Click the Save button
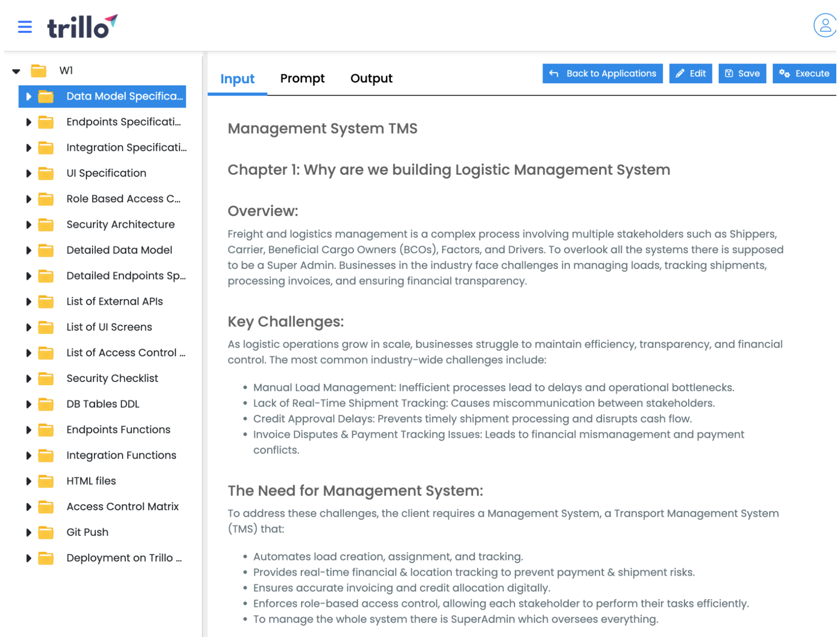Screen dimensions: 840x637 [x=742, y=73]
